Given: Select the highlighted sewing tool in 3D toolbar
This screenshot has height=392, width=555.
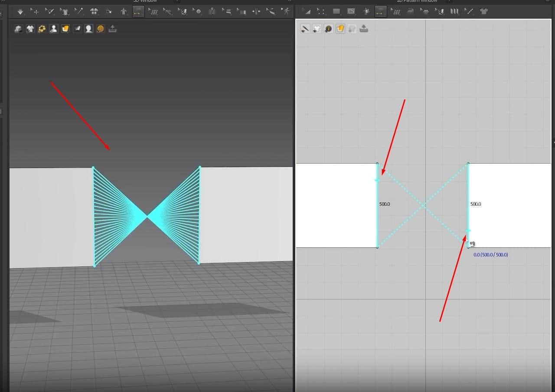Looking at the screenshot, I should pos(138,12).
